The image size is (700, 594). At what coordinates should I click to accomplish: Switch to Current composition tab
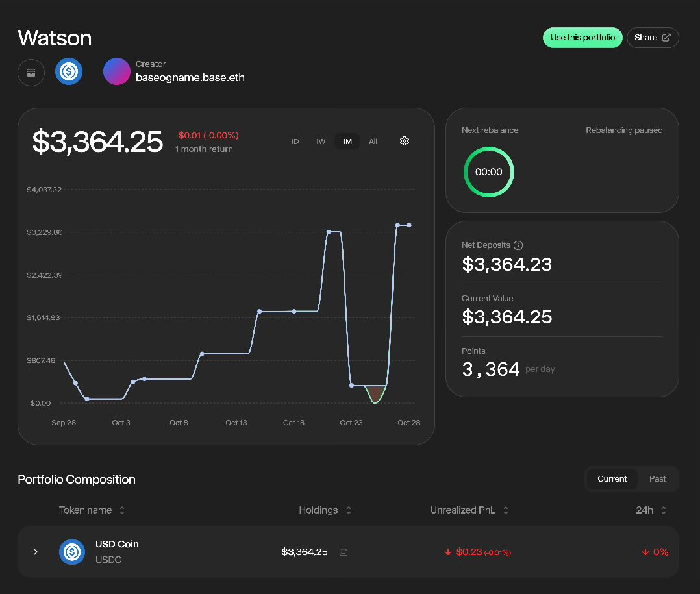coord(612,479)
